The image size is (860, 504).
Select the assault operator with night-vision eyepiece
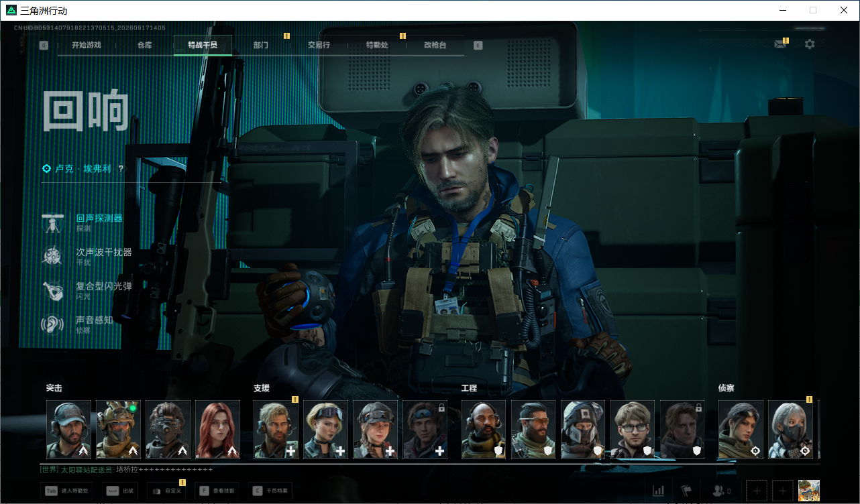point(168,430)
